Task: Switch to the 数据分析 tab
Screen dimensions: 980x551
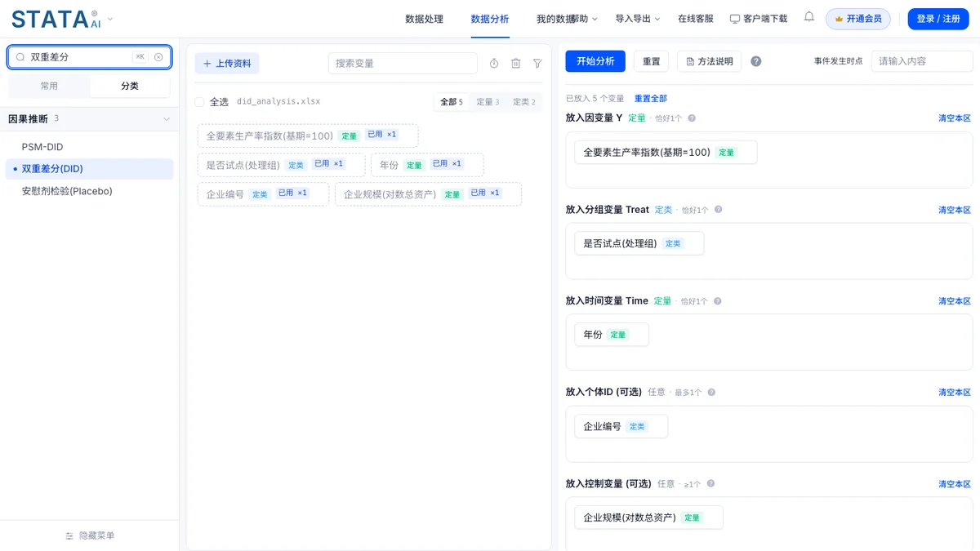Action: click(x=490, y=19)
